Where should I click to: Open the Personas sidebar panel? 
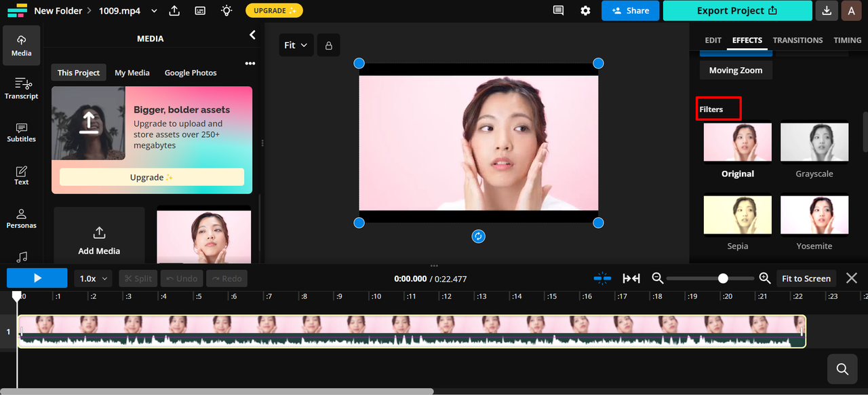coord(21,219)
